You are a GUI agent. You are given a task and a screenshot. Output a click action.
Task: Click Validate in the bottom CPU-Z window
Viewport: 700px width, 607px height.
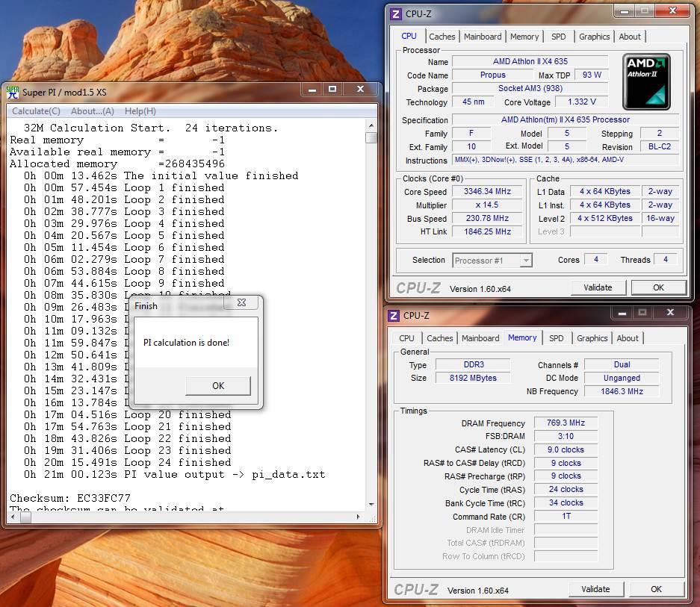point(595,589)
